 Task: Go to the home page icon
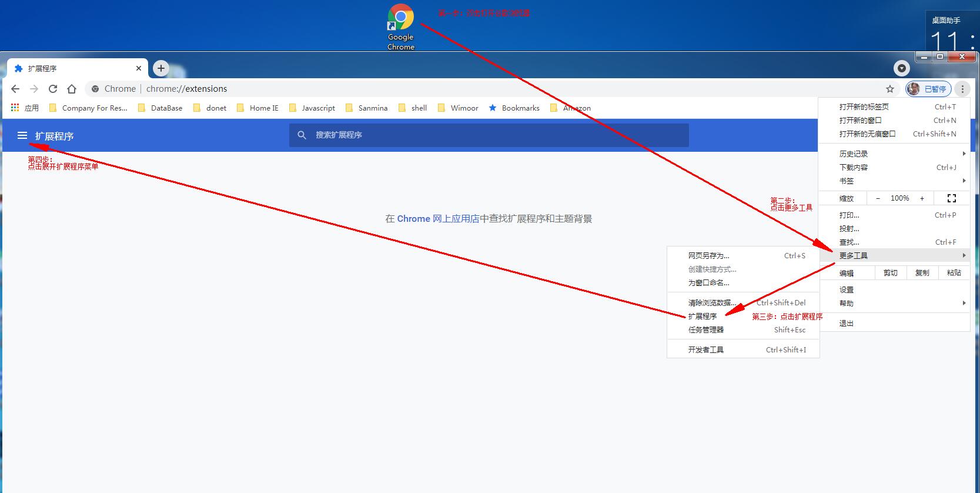click(x=72, y=89)
